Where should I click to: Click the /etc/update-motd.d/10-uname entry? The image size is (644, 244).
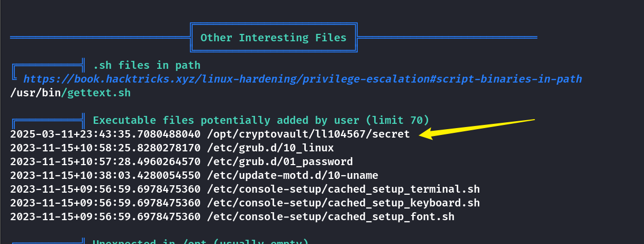click(293, 176)
